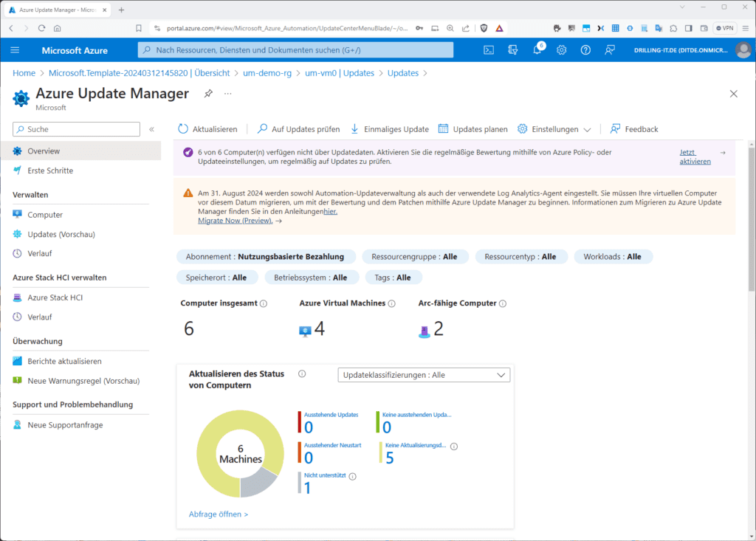Click Ausstehender Neustart count
The width and height of the screenshot is (756, 541).
[x=309, y=458]
